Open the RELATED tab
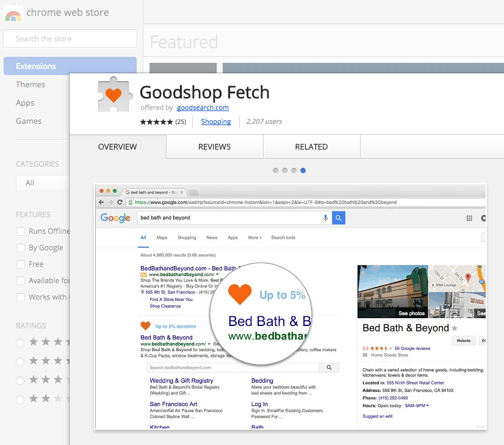The image size is (504, 445). point(311,147)
